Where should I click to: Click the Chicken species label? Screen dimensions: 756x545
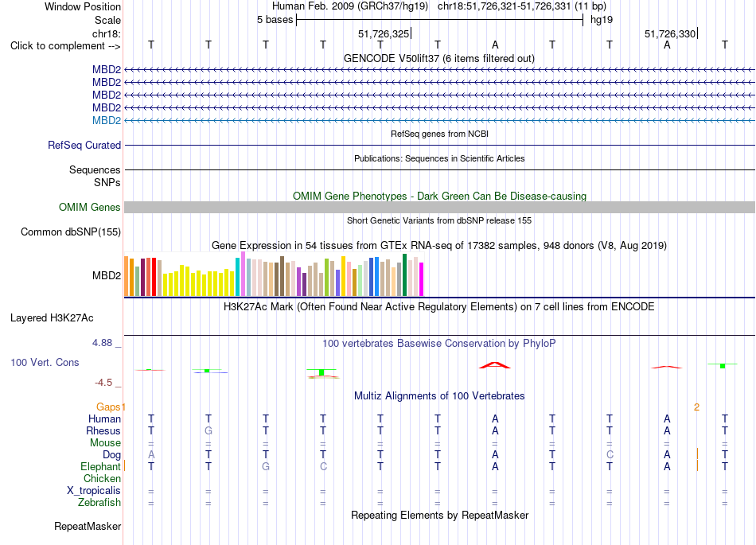102,478
